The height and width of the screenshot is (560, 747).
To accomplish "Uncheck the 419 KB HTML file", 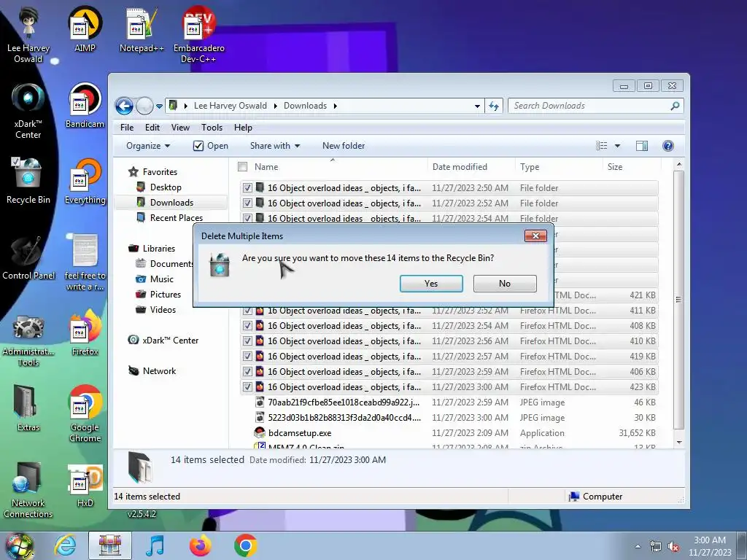I will (x=247, y=356).
